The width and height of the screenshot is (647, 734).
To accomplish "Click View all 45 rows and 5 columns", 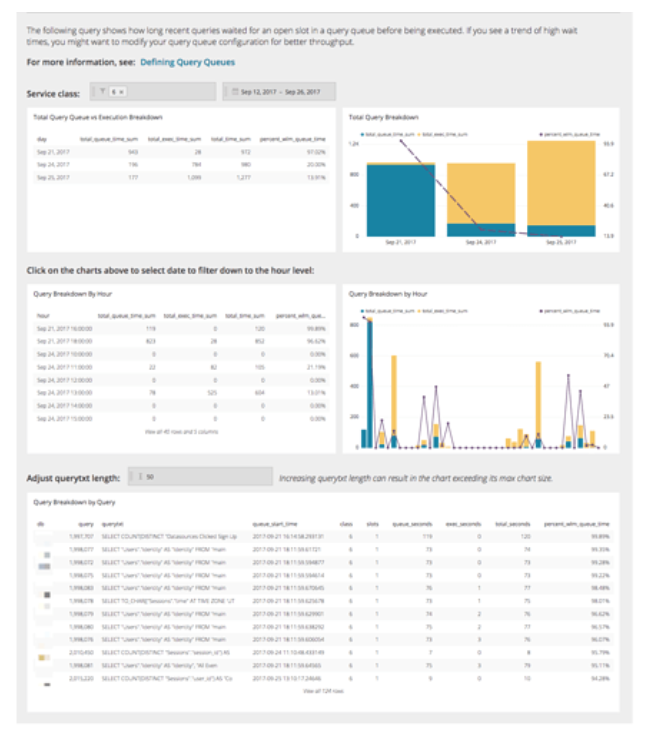I will (181, 432).
